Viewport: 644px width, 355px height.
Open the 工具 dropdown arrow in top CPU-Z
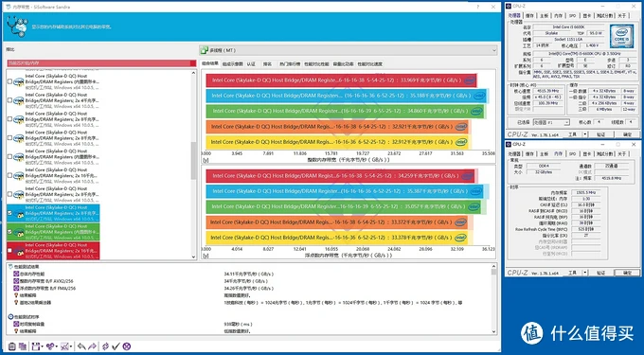(x=585, y=134)
